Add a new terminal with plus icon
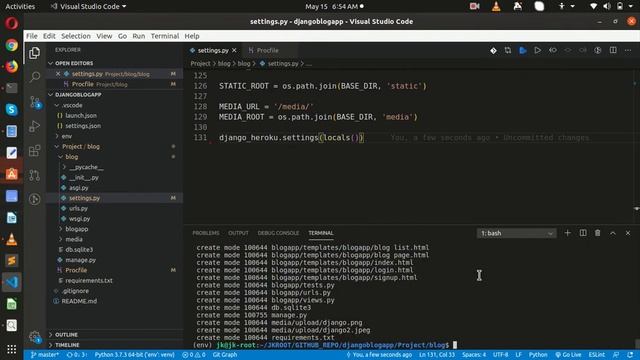This screenshot has width=640, height=360. pos(567,233)
